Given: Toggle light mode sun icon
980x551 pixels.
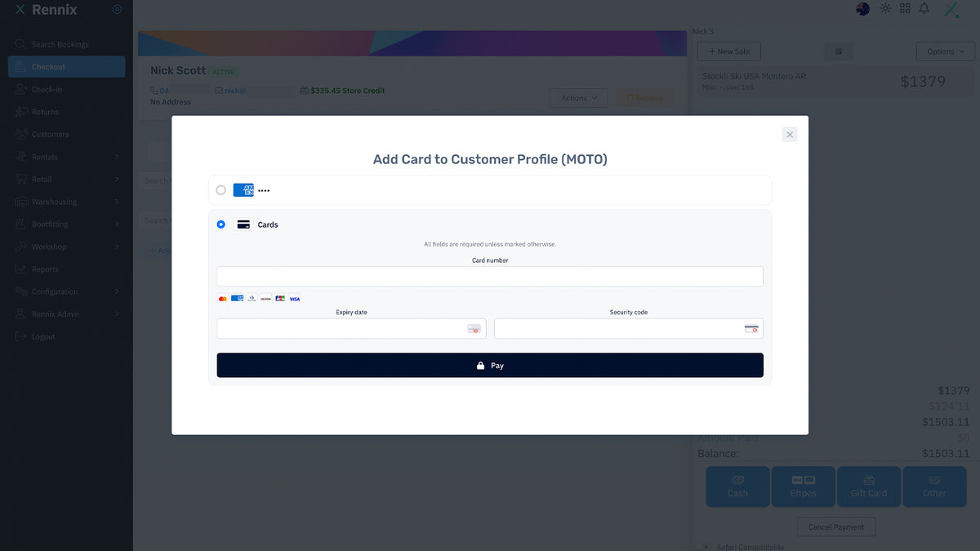Looking at the screenshot, I should pos(885,9).
